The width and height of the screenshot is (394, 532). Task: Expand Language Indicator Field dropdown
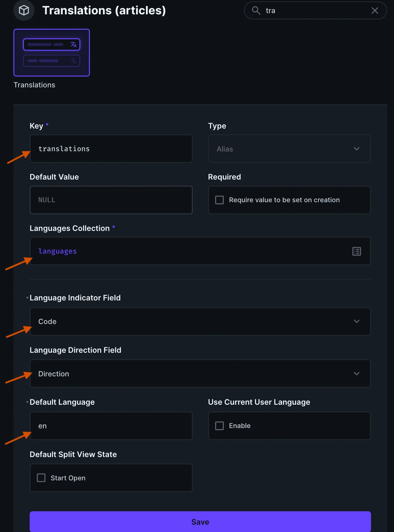200,321
